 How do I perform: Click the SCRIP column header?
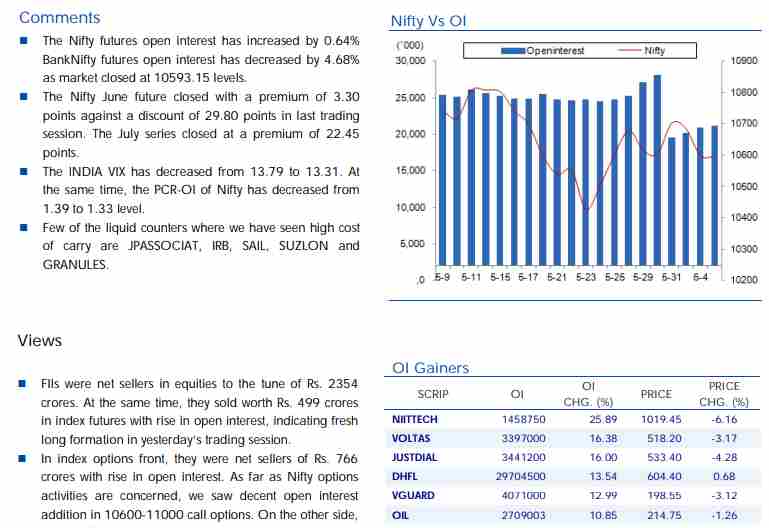pyautogui.click(x=432, y=394)
